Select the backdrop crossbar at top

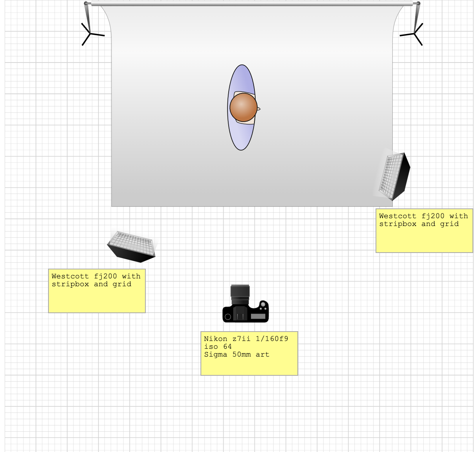click(x=252, y=4)
